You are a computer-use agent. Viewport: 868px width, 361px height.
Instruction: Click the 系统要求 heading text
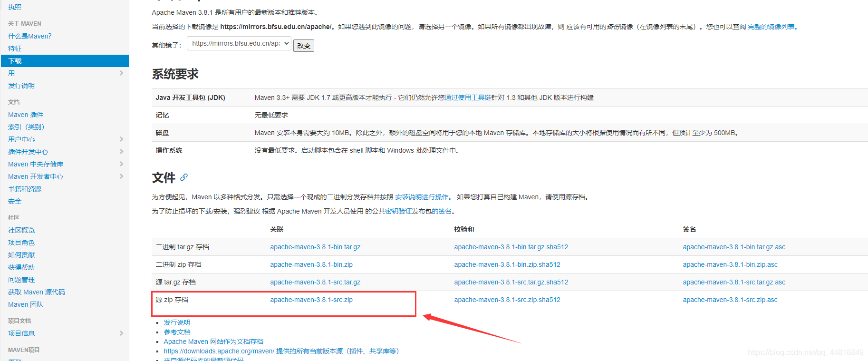(x=175, y=74)
